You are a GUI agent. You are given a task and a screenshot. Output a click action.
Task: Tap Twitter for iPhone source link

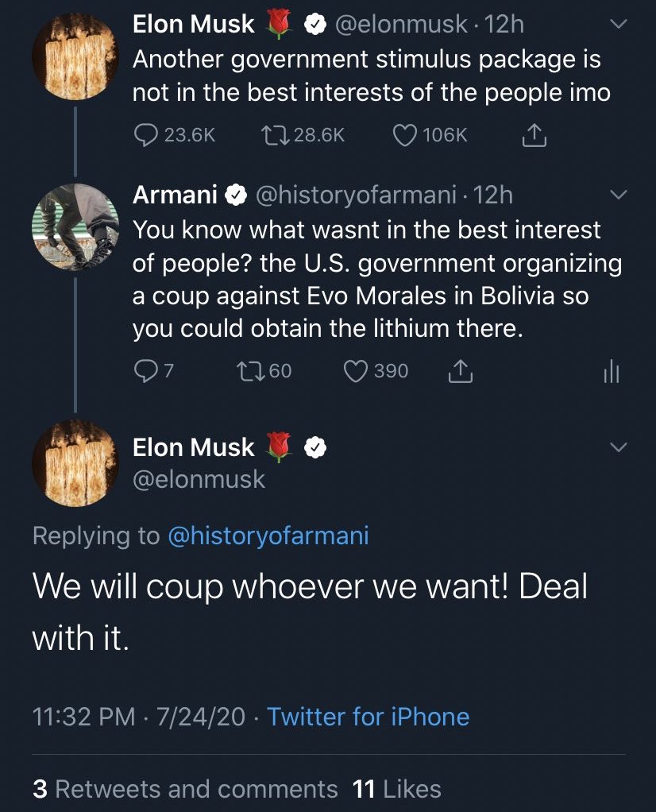point(369,717)
